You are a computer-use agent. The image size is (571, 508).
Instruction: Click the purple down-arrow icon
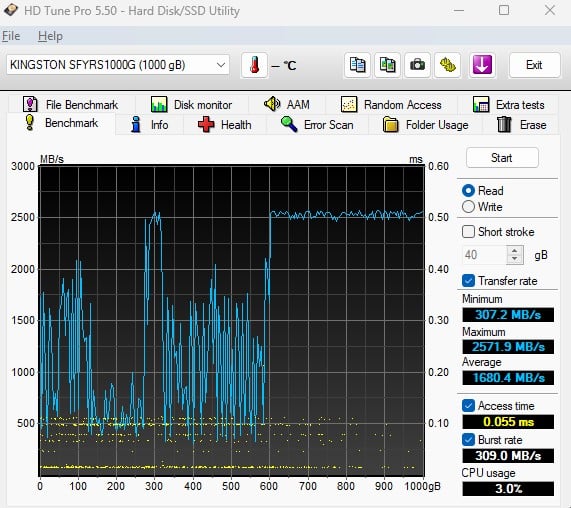[x=482, y=65]
